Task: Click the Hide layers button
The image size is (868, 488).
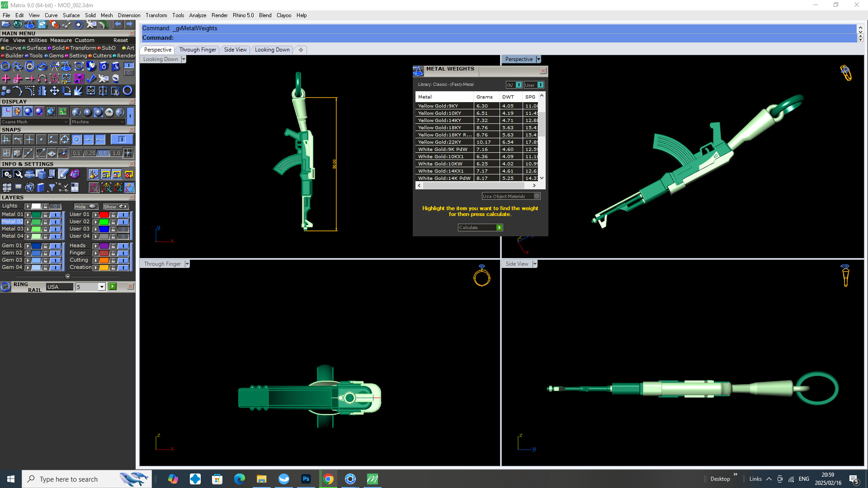Action: pyautogui.click(x=85, y=206)
